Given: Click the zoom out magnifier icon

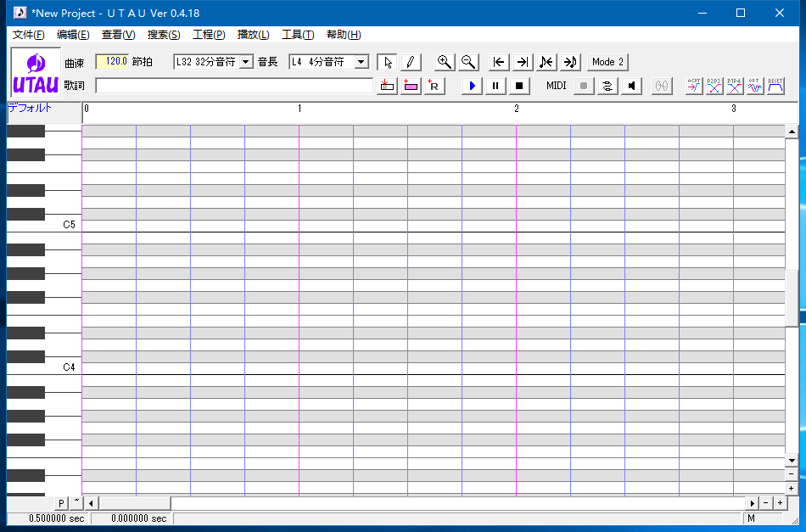Looking at the screenshot, I should pyautogui.click(x=467, y=62).
